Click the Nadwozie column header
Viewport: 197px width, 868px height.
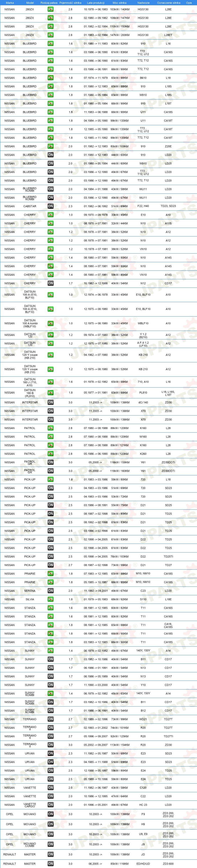click(x=143, y=3)
